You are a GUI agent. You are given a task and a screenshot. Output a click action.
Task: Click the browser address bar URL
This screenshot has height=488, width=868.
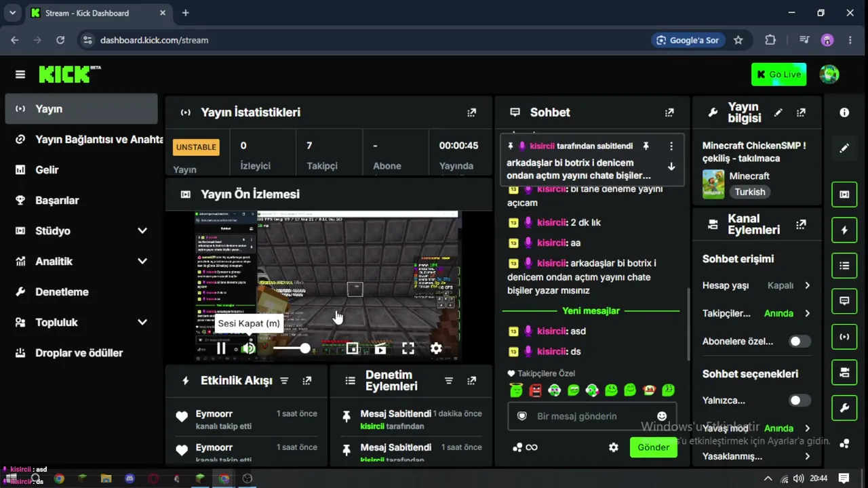pos(154,40)
